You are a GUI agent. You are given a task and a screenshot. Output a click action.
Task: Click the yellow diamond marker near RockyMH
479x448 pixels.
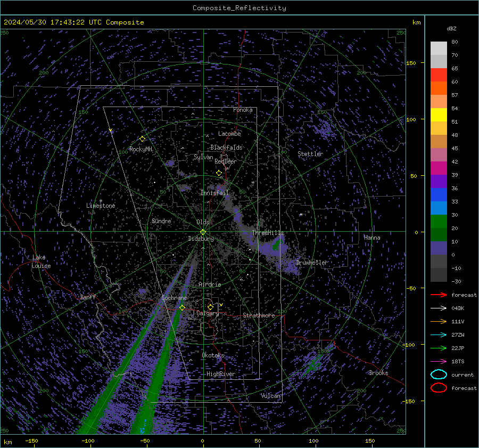pyautogui.click(x=142, y=139)
